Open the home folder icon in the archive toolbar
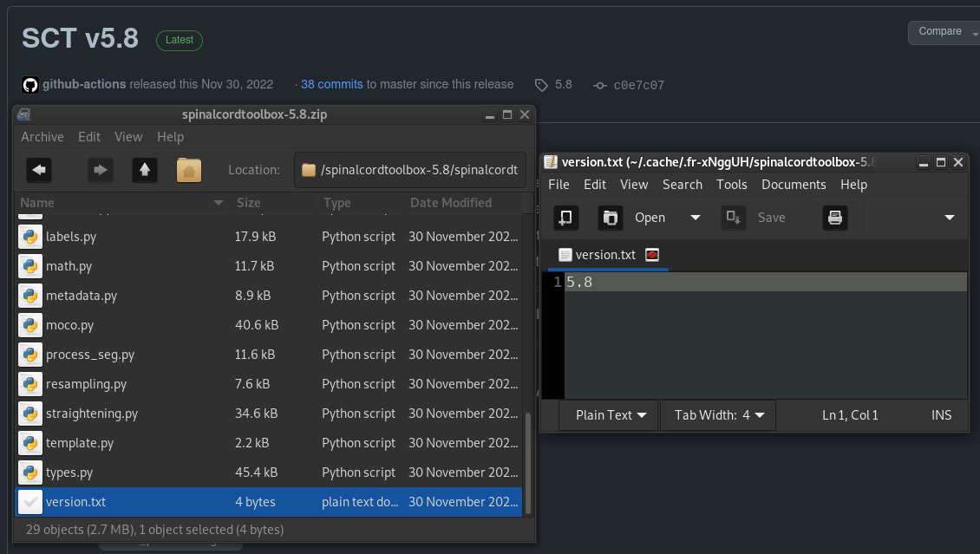 189,170
